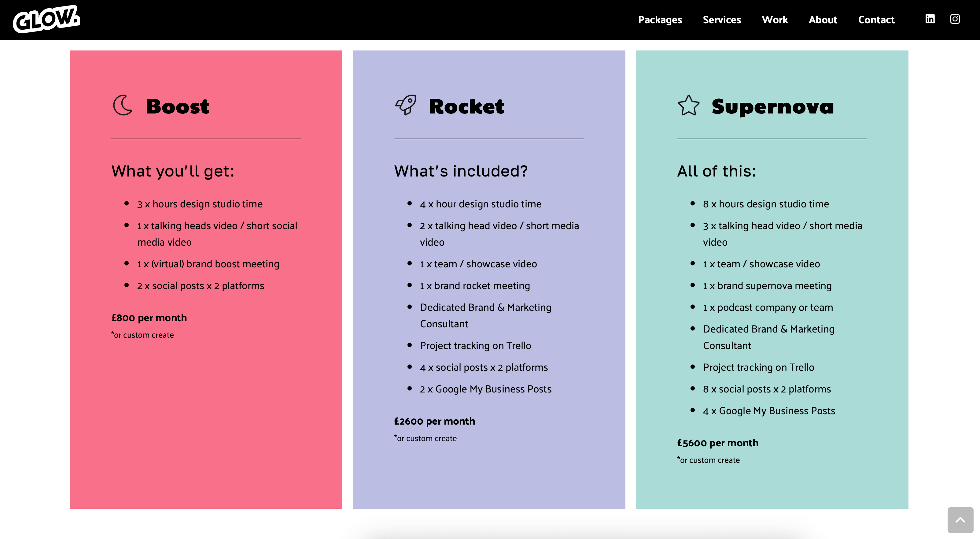Click '4 x hour design studio time'
This screenshot has width=980, height=539.
[x=481, y=204]
